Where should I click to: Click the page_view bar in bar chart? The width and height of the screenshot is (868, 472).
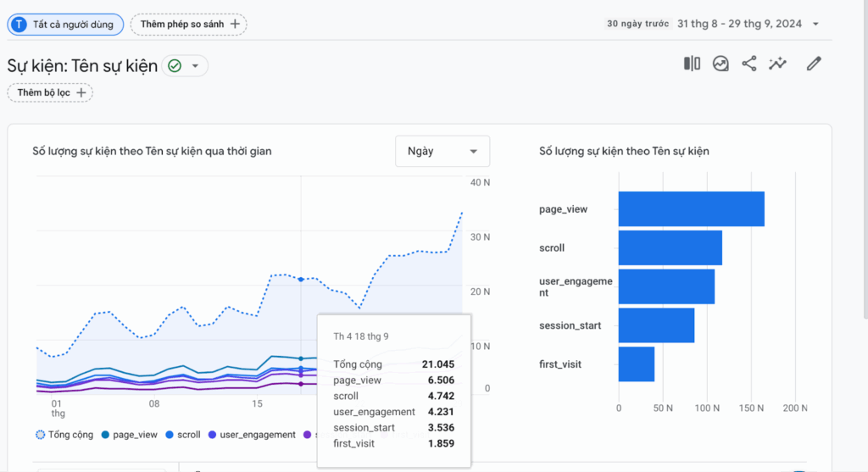click(x=691, y=209)
